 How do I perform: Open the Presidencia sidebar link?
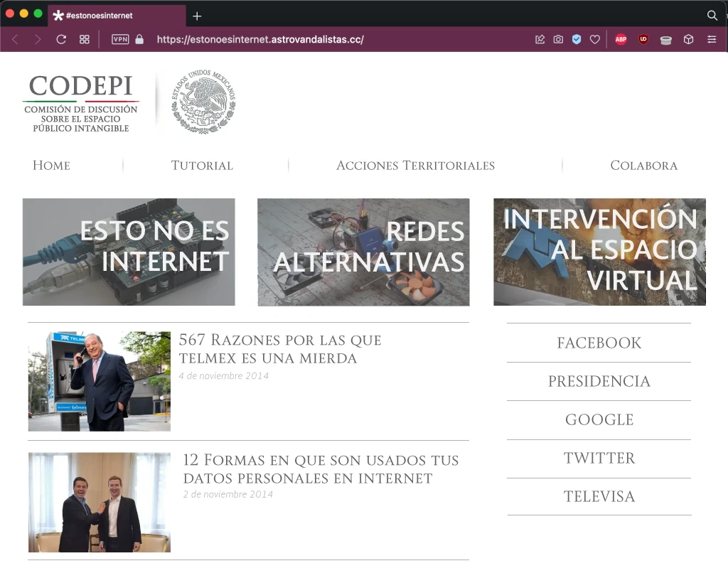[599, 381]
